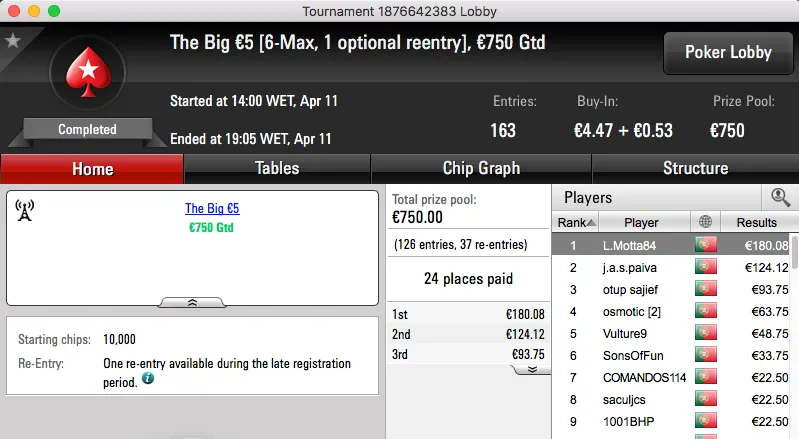Select the Home tab
Viewport: 799px width, 439px height.
click(x=92, y=168)
